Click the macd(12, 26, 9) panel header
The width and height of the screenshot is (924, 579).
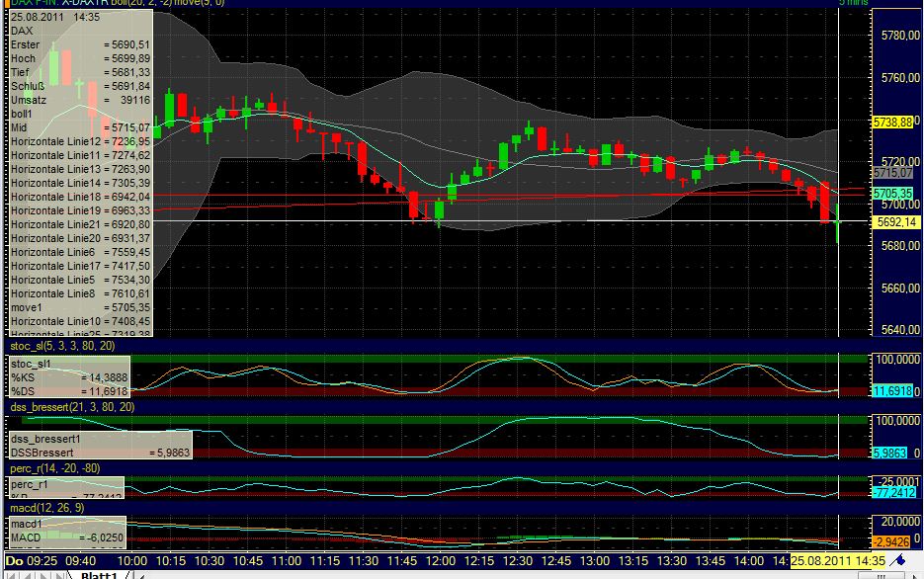47,507
